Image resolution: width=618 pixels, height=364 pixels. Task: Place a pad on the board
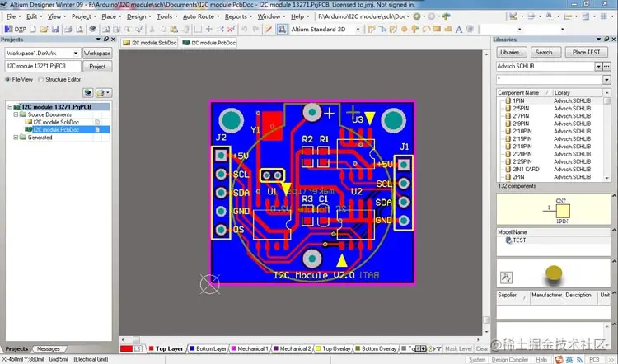click(404, 29)
